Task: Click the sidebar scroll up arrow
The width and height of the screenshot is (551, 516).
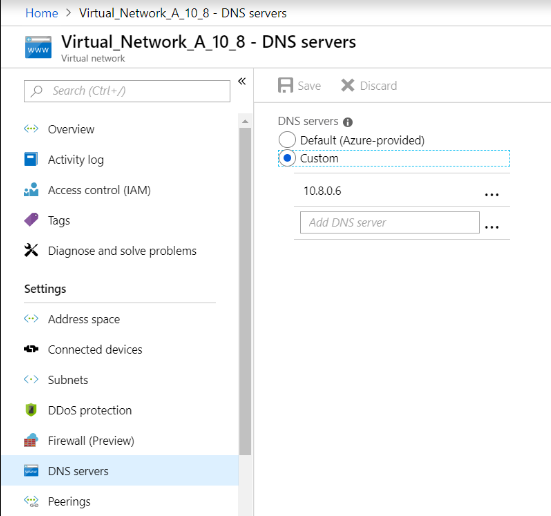Action: coord(245,121)
